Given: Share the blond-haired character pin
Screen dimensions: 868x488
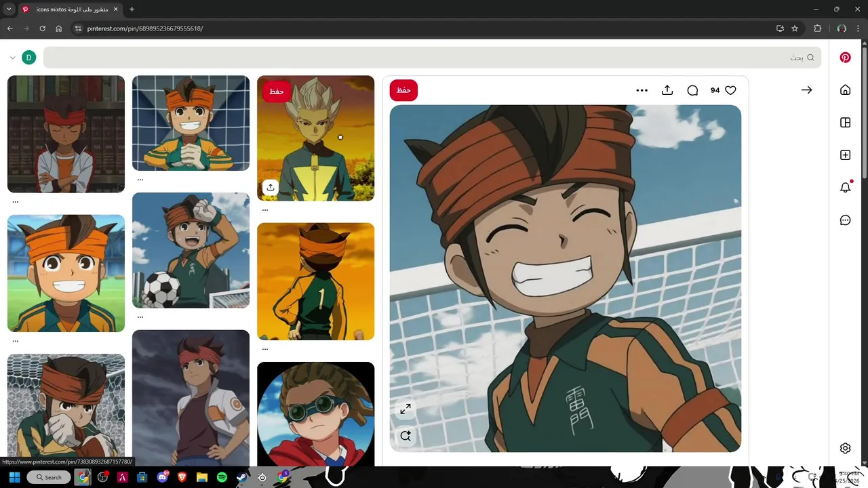Looking at the screenshot, I should [270, 187].
